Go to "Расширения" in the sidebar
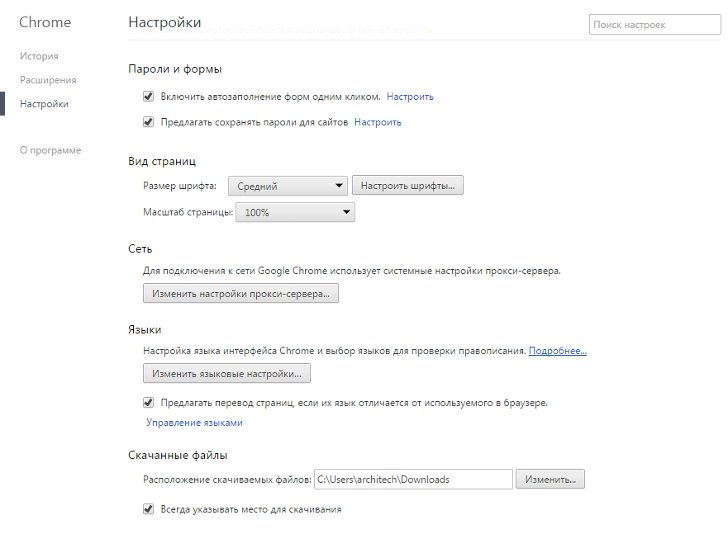Viewport: 728px width, 553px height. point(48,80)
